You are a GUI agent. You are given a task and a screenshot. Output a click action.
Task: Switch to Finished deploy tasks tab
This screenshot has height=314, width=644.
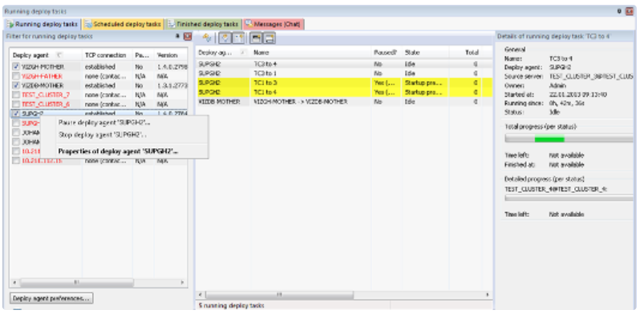pos(204,24)
